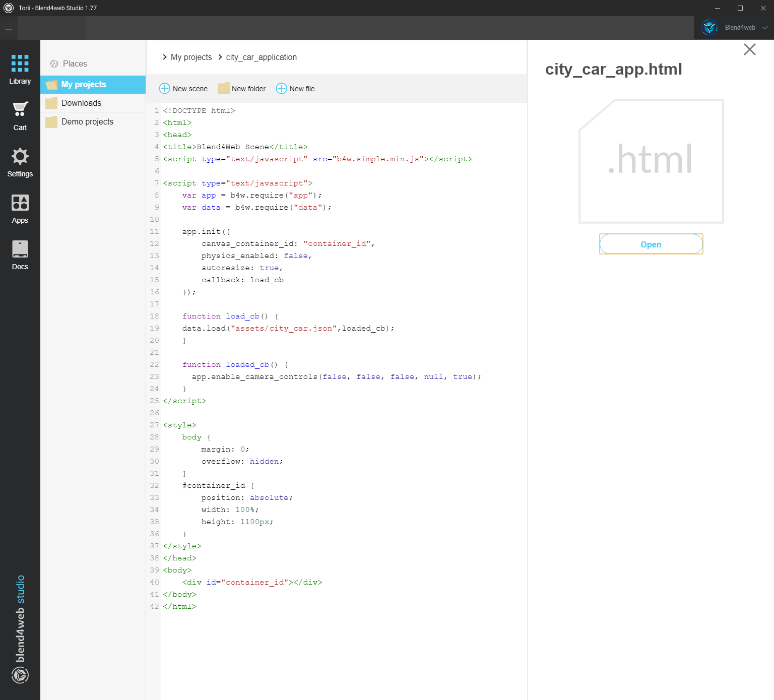Click the autoresize: true line
The image size is (774, 700).
click(x=242, y=268)
